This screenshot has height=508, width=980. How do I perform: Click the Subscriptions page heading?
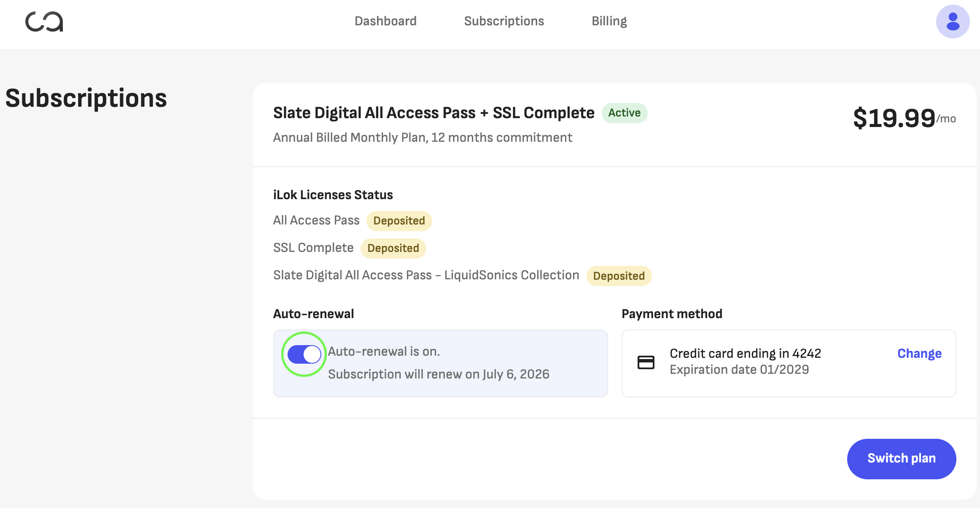click(x=86, y=98)
